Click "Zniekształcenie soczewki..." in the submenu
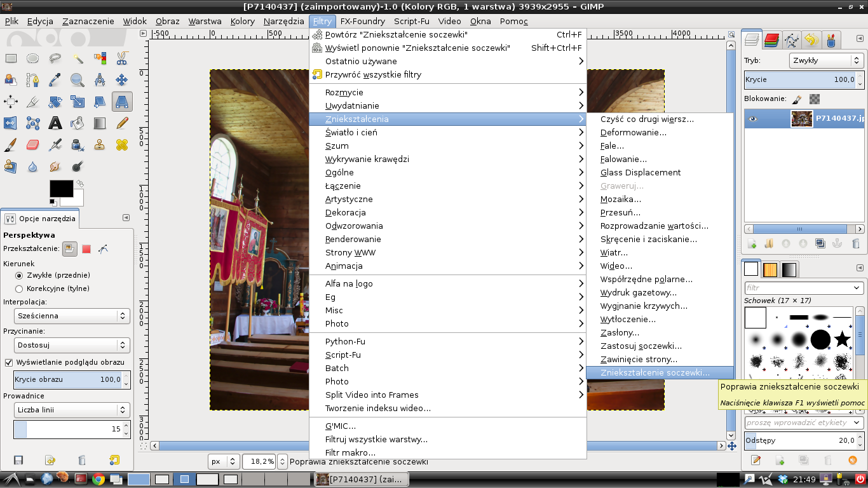Viewport: 868px width, 488px height. 654,373
